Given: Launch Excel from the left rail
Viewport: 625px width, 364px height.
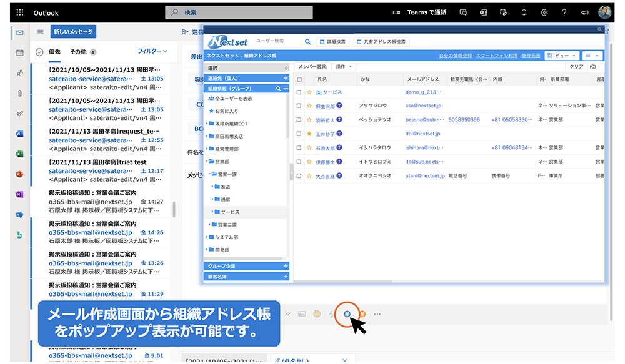Looking at the screenshot, I should [20, 154].
